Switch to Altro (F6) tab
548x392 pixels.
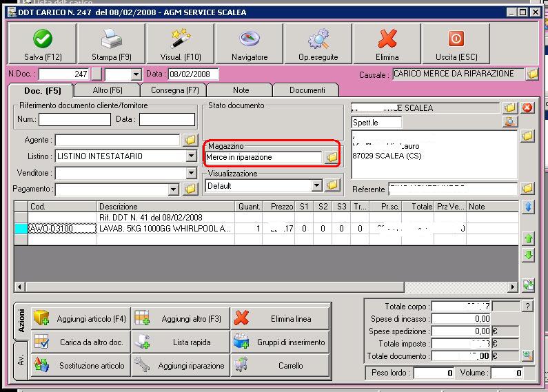click(108, 90)
